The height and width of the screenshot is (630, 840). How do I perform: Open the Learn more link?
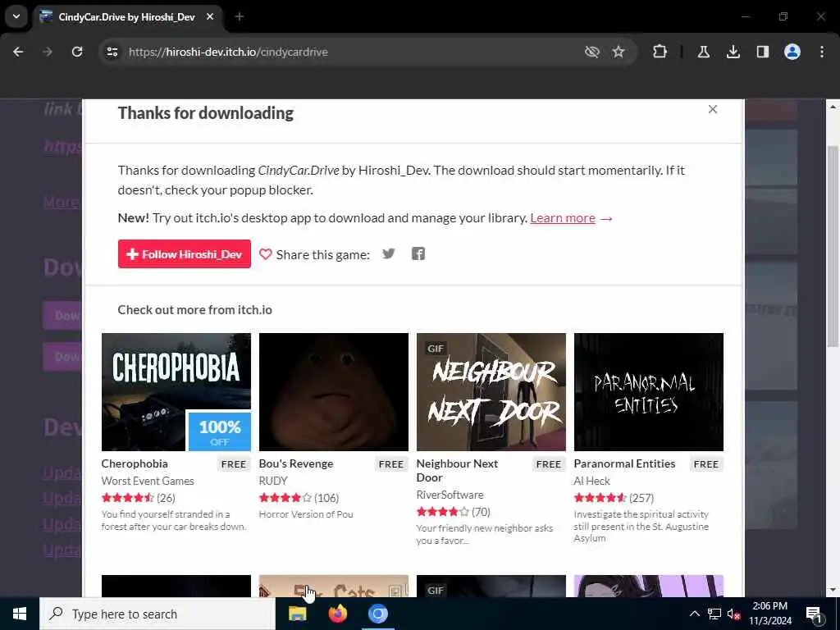(x=563, y=218)
